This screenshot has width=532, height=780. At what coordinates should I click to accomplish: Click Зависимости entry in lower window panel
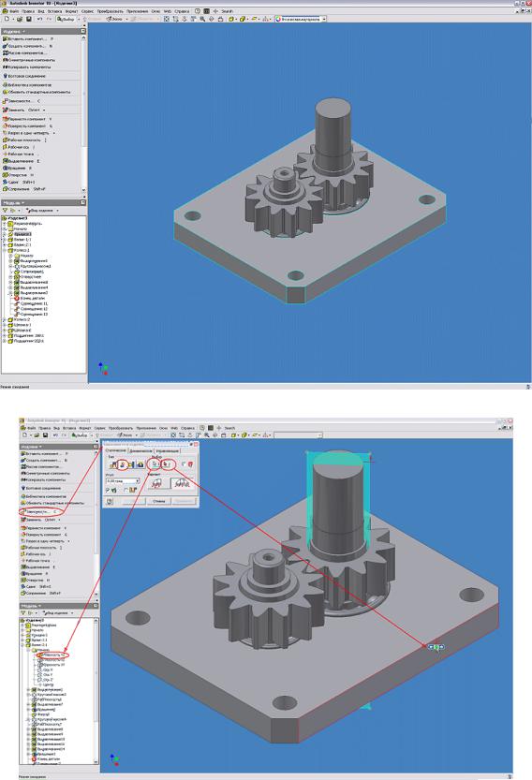38,511
